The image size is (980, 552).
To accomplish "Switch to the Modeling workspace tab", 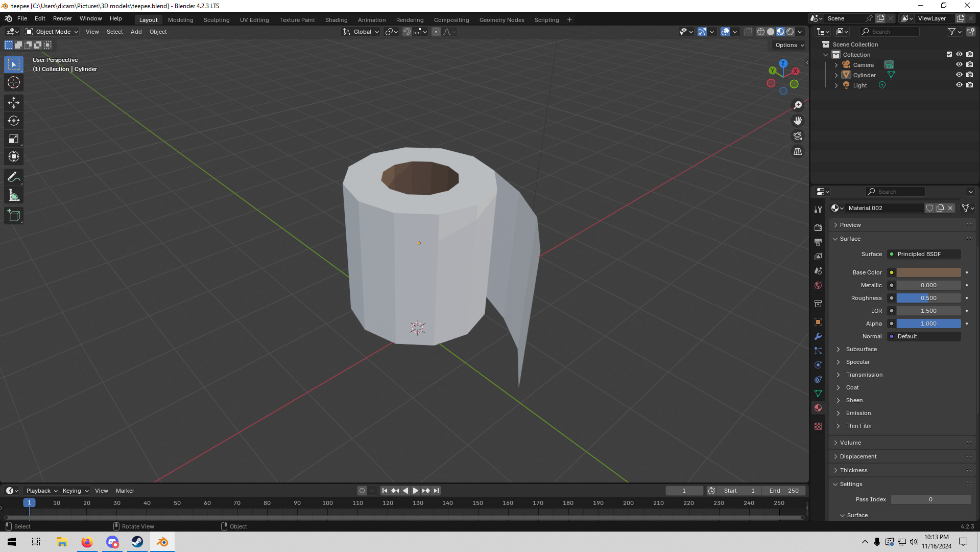I will click(x=180, y=20).
